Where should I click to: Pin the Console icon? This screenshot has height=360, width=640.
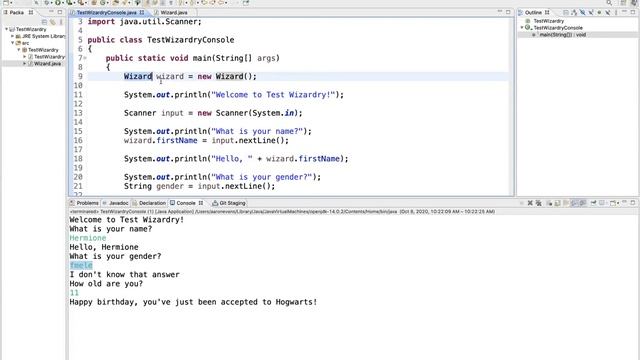[593, 203]
